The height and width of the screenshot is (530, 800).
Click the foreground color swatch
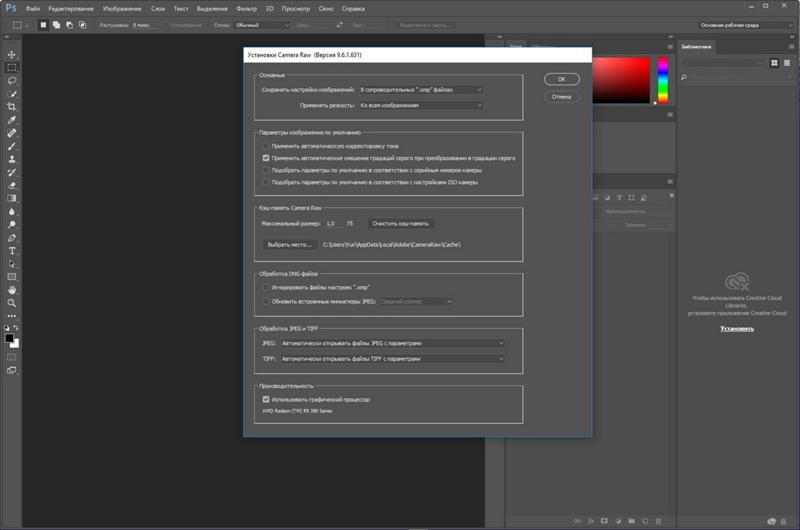tap(9, 338)
